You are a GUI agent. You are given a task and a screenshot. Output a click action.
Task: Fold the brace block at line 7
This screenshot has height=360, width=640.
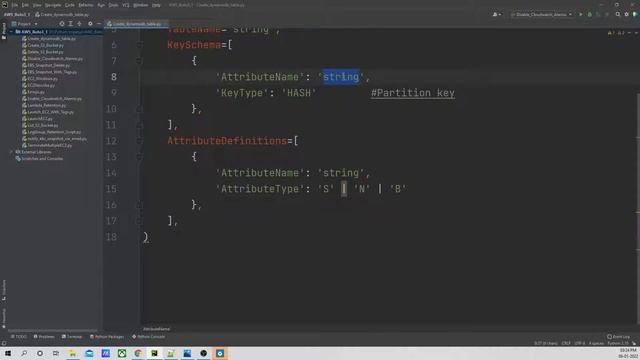coord(139,61)
